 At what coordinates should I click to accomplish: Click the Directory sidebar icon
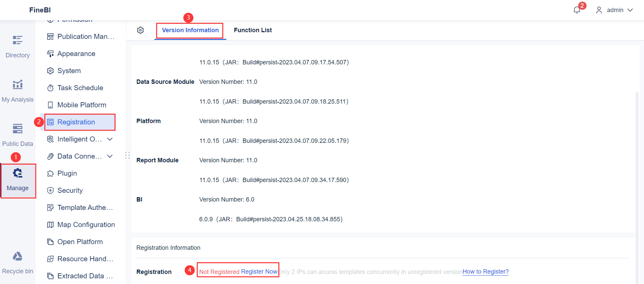point(17,40)
